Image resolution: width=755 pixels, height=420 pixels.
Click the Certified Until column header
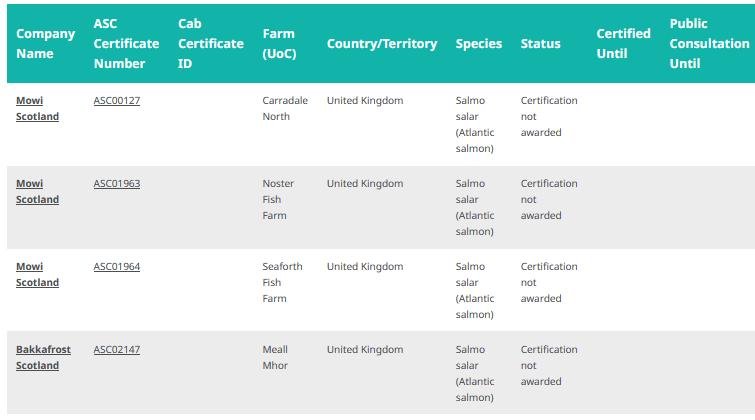[623, 43]
